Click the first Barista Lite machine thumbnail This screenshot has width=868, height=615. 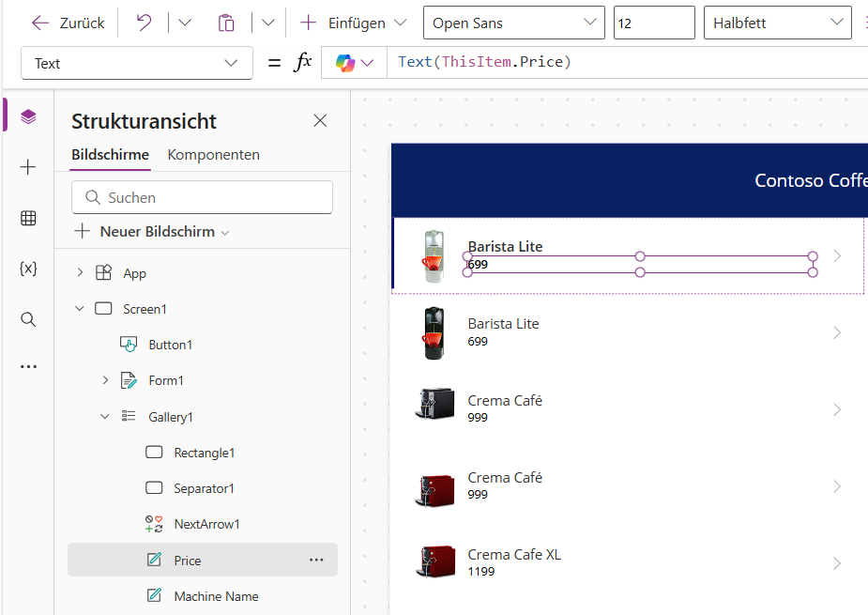[x=434, y=256]
